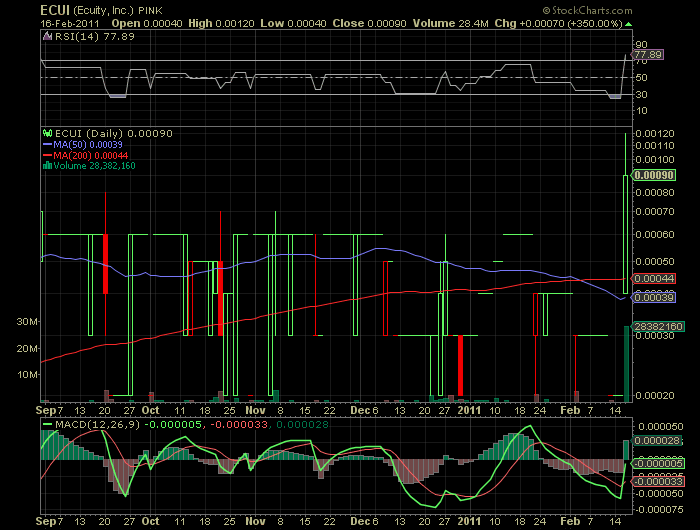Click the "Volume 28.4M" header value
The width and height of the screenshot is (700, 530).
pos(450,23)
